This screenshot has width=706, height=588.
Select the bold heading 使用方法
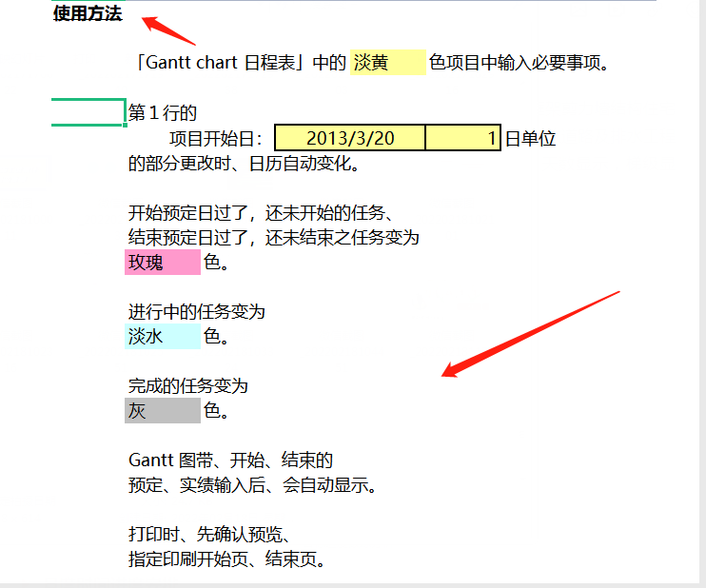(88, 13)
